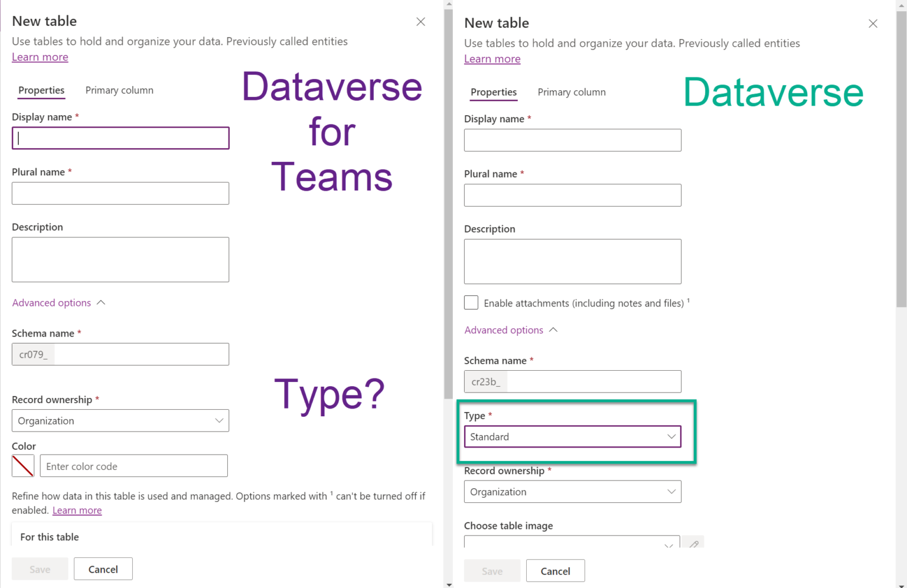This screenshot has width=907, height=588.
Task: Click the Enter color code field
Action: pos(133,466)
